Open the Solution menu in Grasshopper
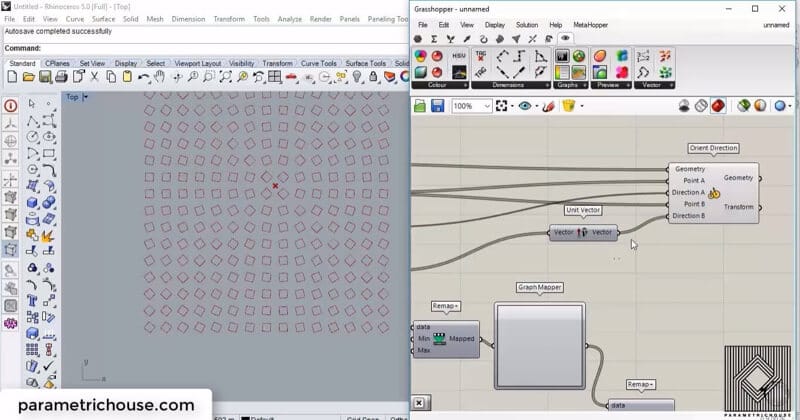The width and height of the screenshot is (800, 420). pyautogui.click(x=526, y=24)
